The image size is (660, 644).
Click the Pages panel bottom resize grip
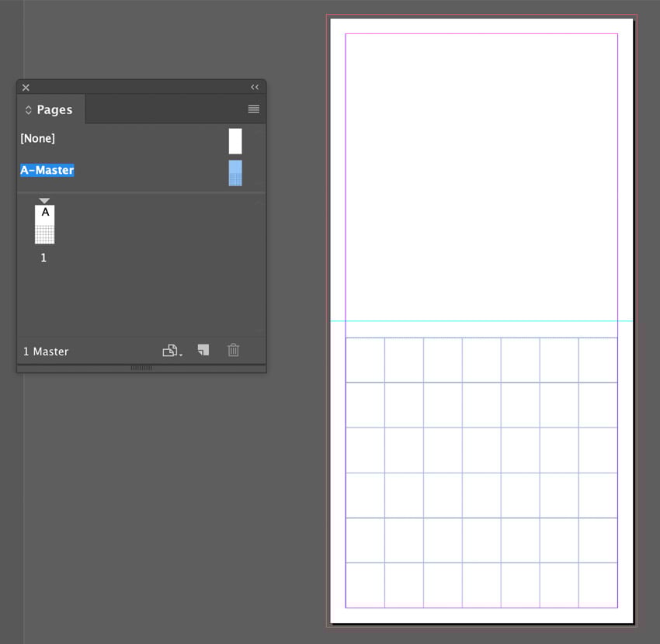pos(141,368)
